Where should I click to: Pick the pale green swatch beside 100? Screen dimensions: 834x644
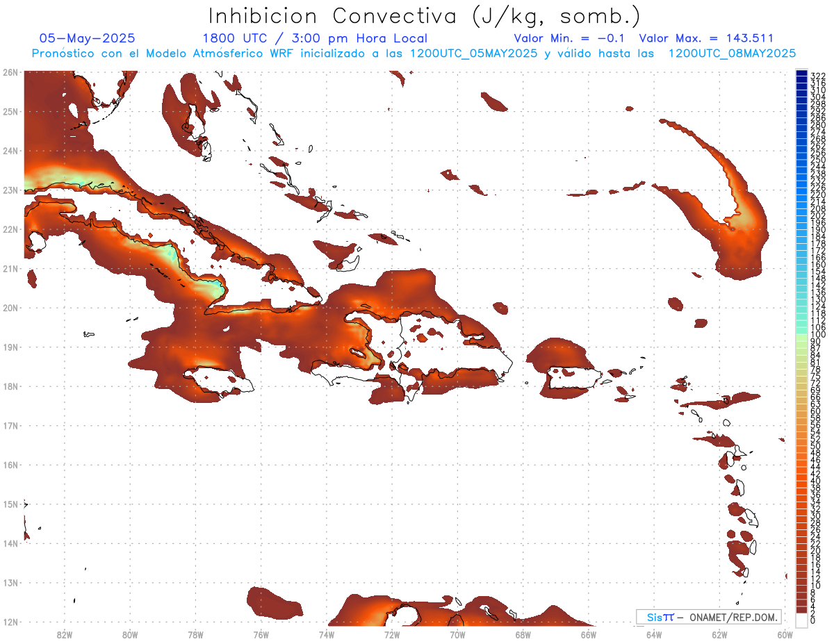click(801, 336)
